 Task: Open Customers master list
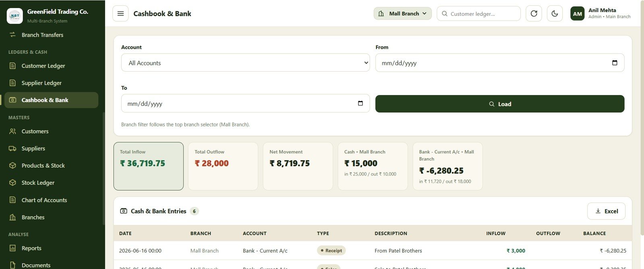pos(51,131)
